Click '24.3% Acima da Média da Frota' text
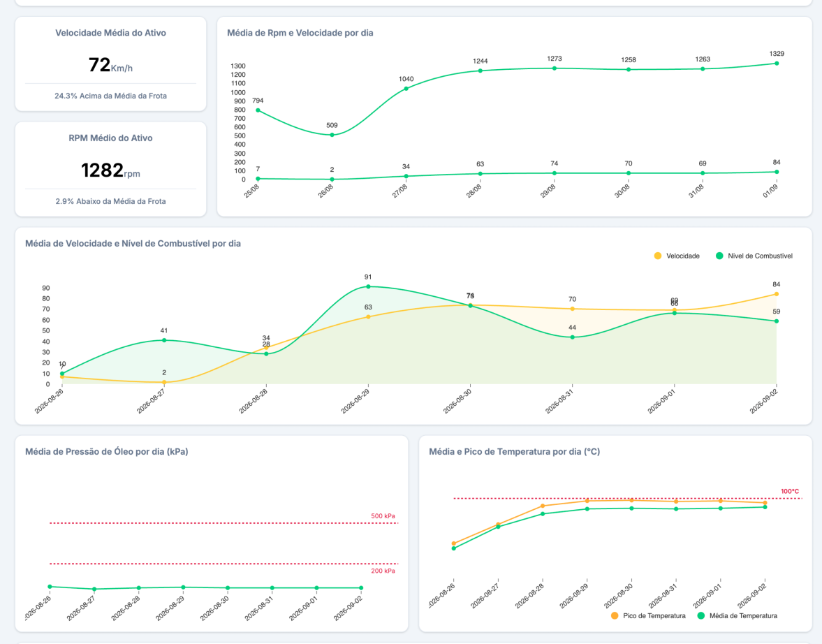This screenshot has height=644, width=822. point(110,96)
